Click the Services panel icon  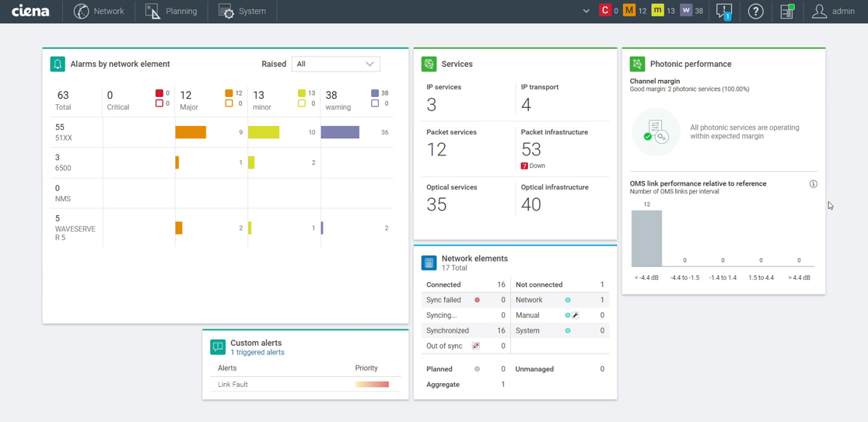click(429, 65)
